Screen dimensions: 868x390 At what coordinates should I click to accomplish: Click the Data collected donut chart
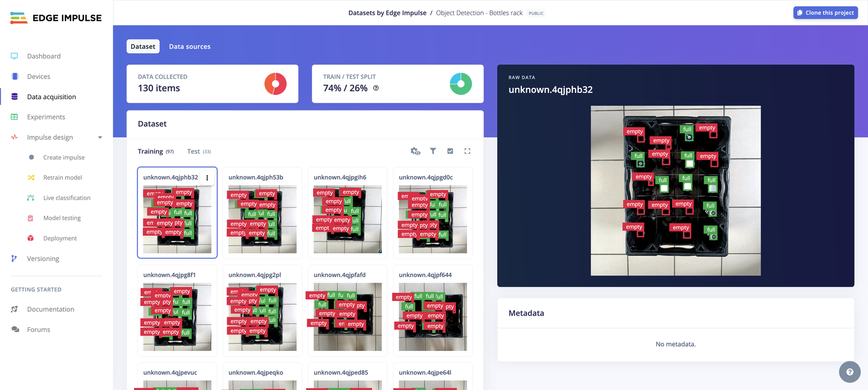pos(276,84)
